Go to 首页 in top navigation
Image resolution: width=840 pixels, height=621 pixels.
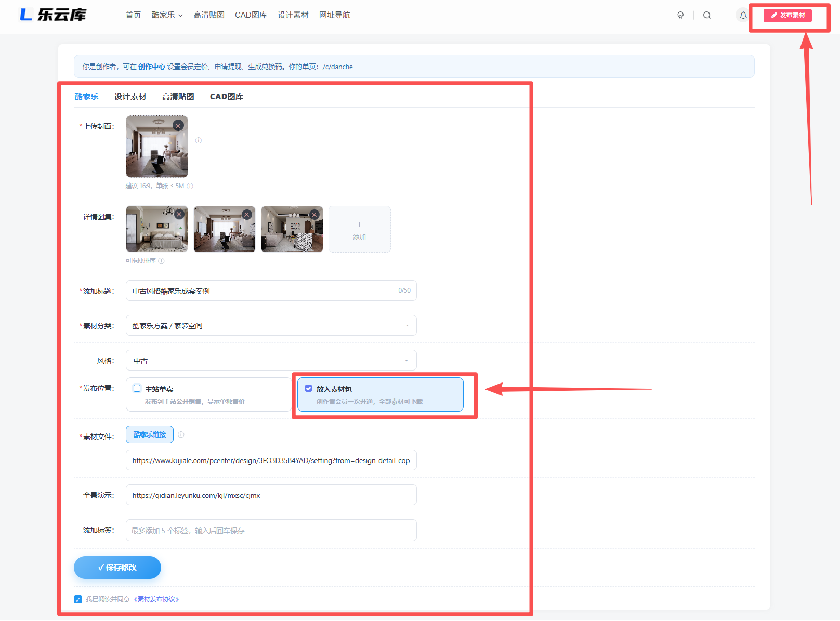click(133, 15)
